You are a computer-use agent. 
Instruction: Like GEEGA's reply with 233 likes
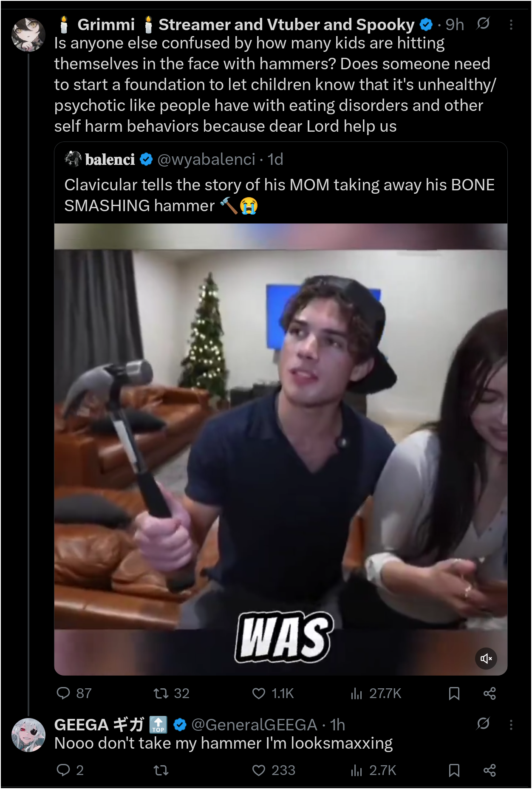coord(274,770)
